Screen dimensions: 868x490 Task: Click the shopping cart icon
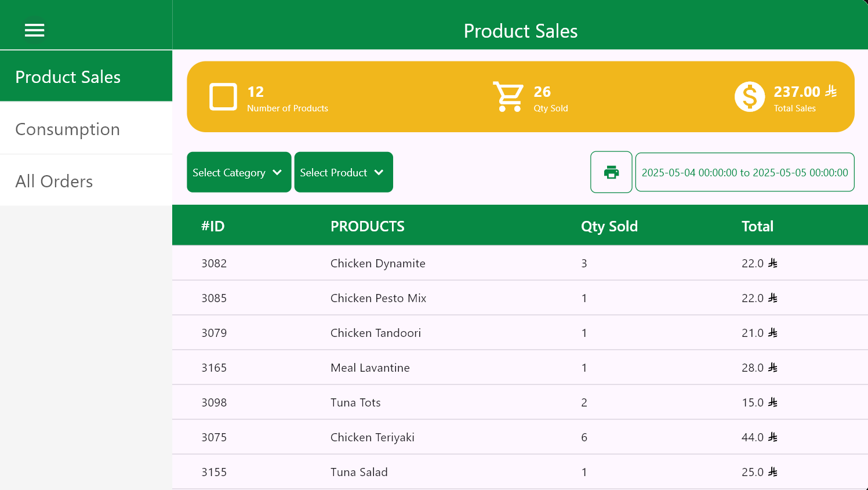pos(508,97)
